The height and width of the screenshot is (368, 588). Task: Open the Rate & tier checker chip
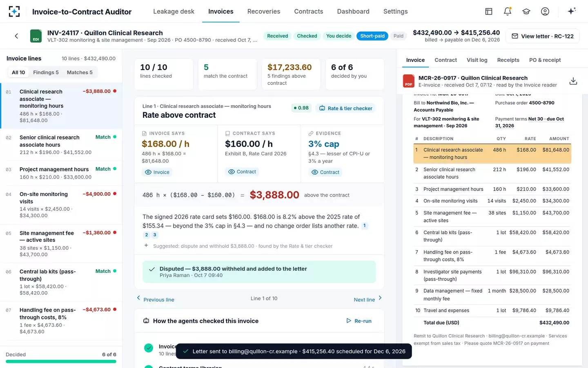tap(345, 108)
